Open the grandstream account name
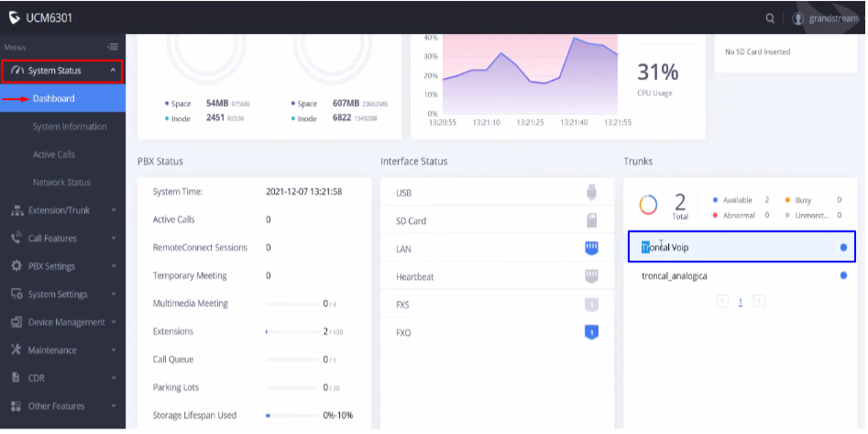Image resolution: width=868 pixels, height=434 pixels. pyautogui.click(x=833, y=19)
